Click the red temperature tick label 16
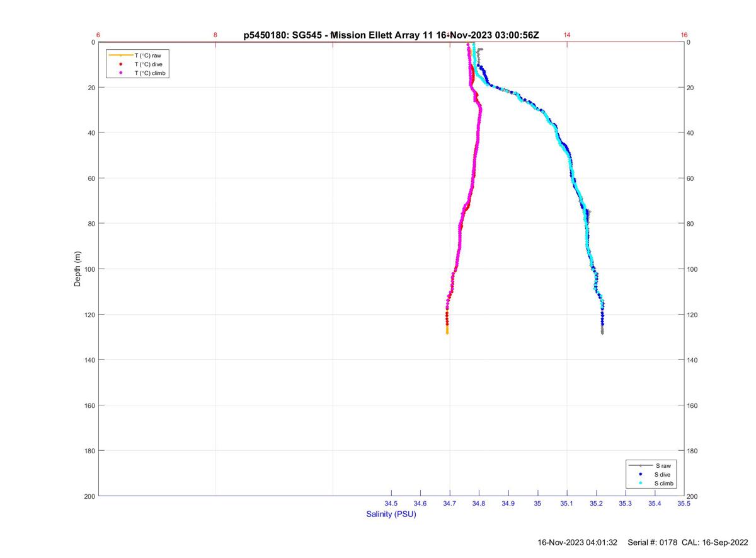 pos(684,35)
